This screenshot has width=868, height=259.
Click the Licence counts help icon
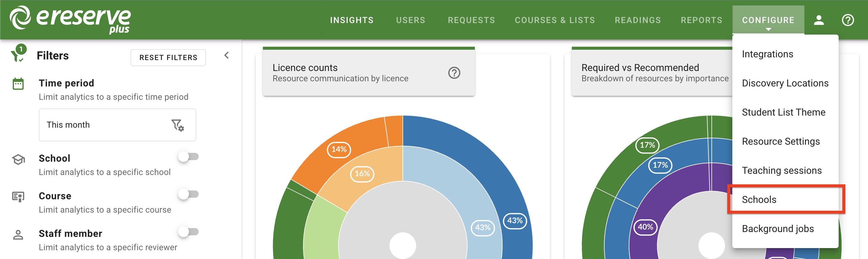[x=454, y=73]
